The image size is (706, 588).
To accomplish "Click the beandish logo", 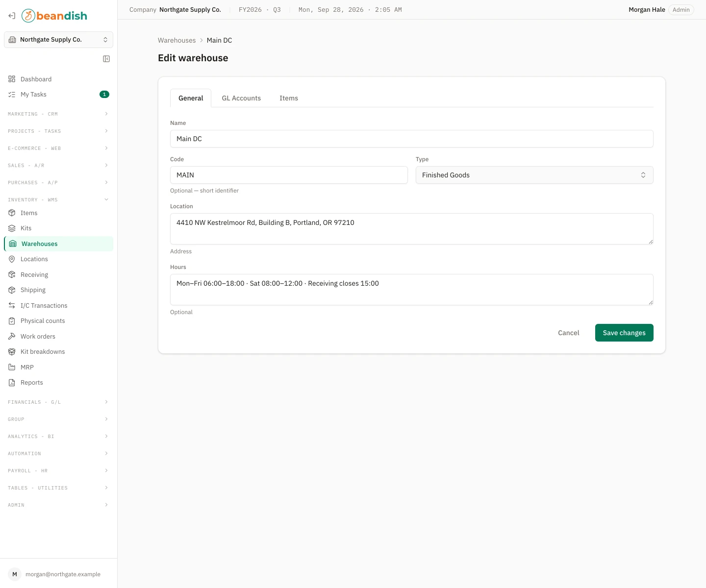I will click(x=54, y=16).
